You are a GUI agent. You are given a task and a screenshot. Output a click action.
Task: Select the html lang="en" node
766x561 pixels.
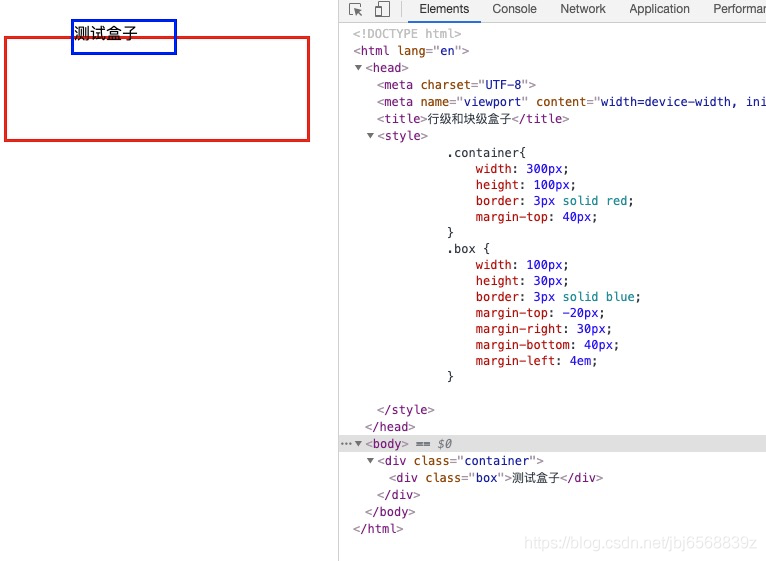click(411, 51)
